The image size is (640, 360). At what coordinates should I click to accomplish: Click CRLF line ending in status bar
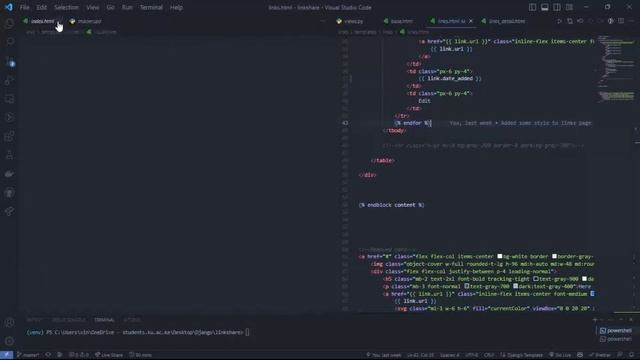(x=489, y=355)
